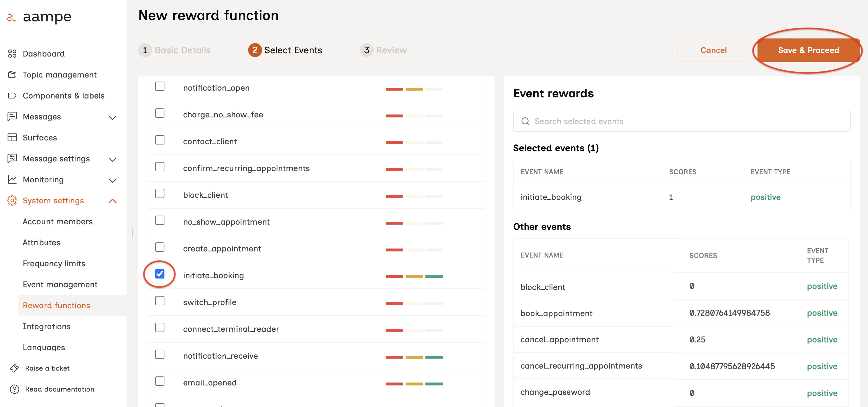Click the Surfaces layout icon
868x407 pixels.
12,137
